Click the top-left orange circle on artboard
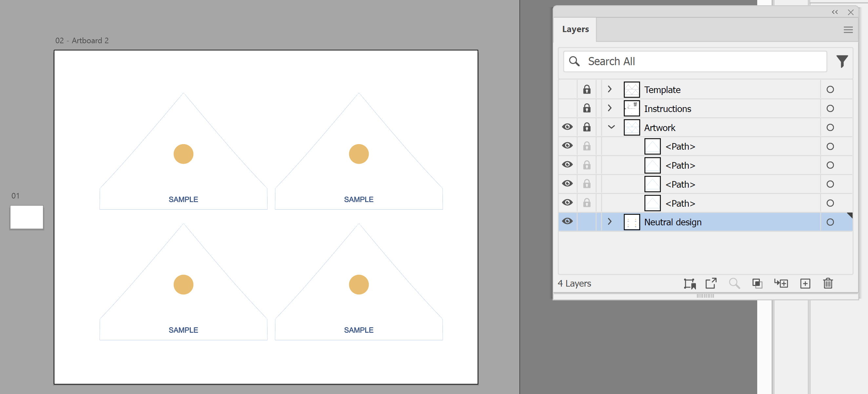868x394 pixels. pyautogui.click(x=183, y=154)
